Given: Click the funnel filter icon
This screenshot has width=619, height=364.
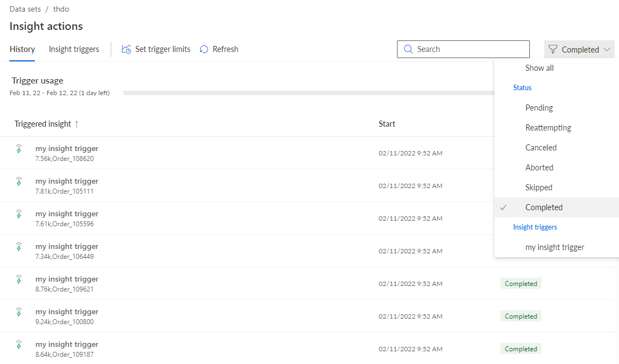Looking at the screenshot, I should (553, 49).
